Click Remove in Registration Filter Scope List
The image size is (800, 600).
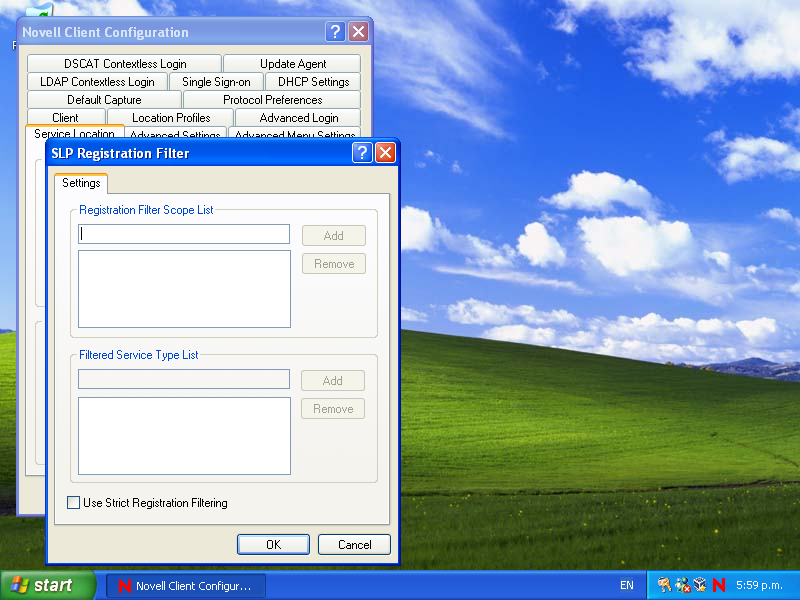pyautogui.click(x=334, y=264)
